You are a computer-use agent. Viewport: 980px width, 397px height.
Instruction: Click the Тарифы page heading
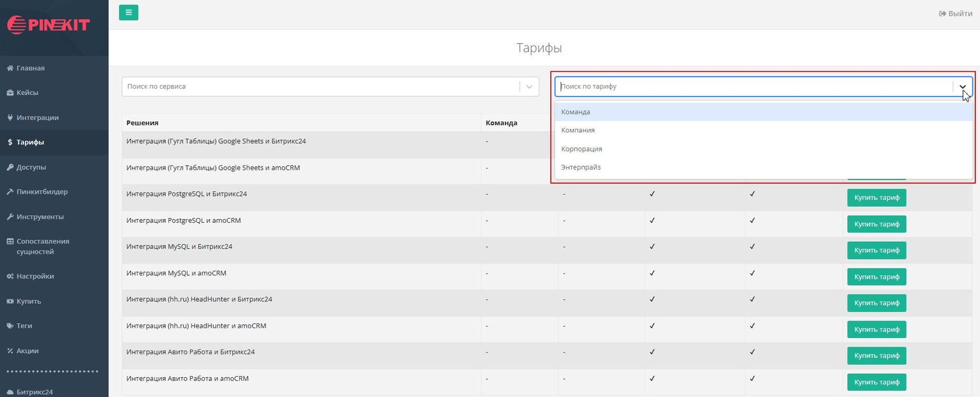(x=539, y=48)
